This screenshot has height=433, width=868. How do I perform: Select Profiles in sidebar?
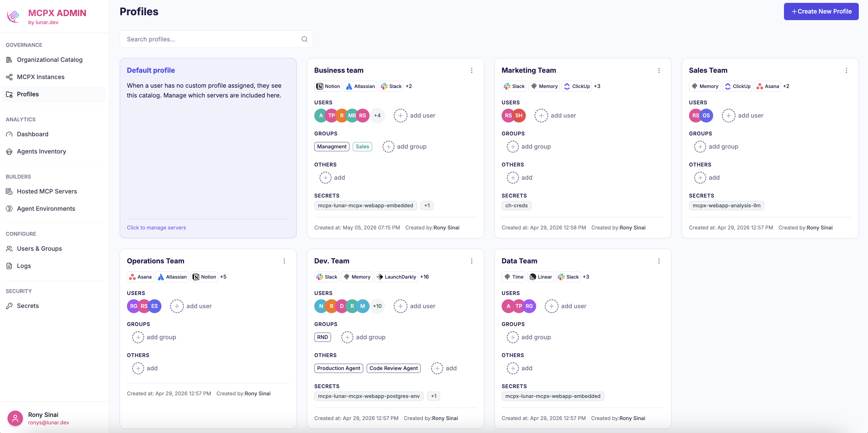click(54, 94)
